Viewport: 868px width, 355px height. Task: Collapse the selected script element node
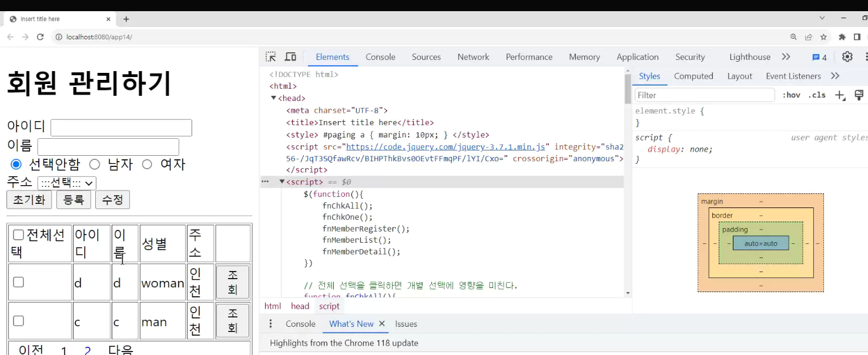(281, 182)
